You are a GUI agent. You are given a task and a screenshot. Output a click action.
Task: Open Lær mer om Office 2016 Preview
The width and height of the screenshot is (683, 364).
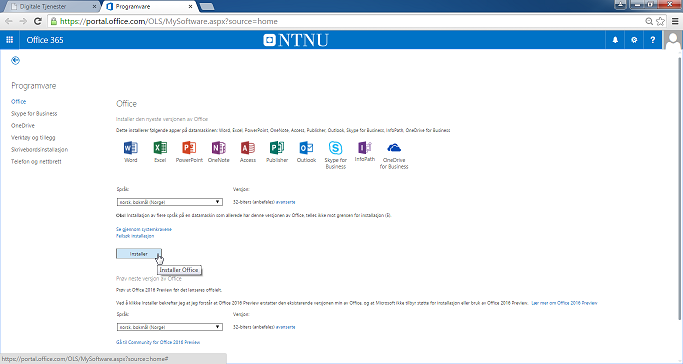coord(564,303)
